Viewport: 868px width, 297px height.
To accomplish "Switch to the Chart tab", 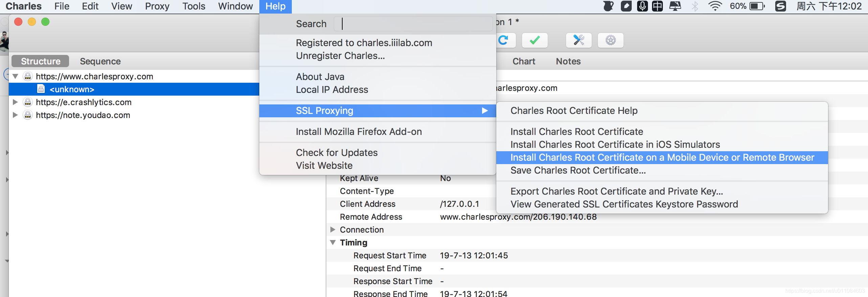I will [524, 61].
